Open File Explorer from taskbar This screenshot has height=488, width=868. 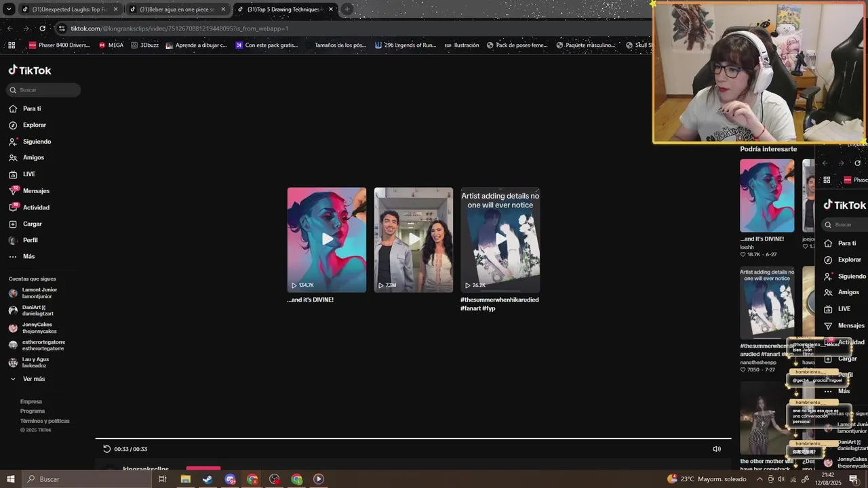185,479
